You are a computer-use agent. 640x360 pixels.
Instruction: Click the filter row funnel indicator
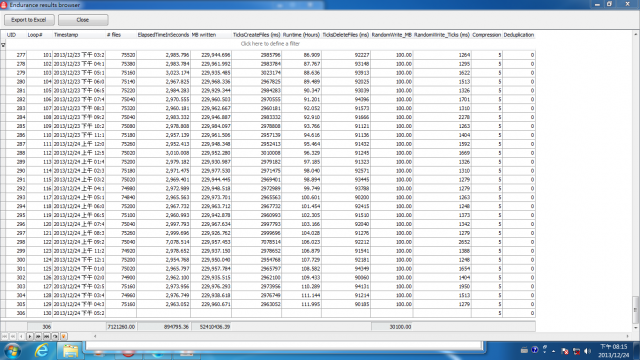(x=3, y=45)
